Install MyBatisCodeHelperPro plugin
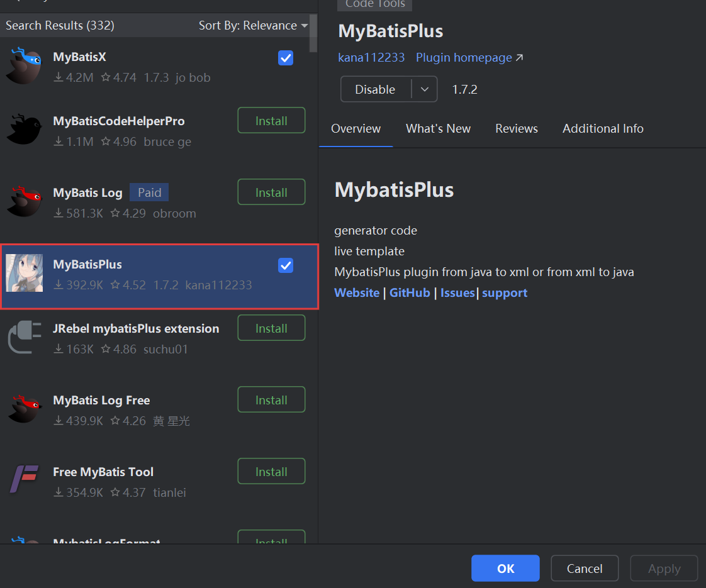706x588 pixels. pos(271,121)
